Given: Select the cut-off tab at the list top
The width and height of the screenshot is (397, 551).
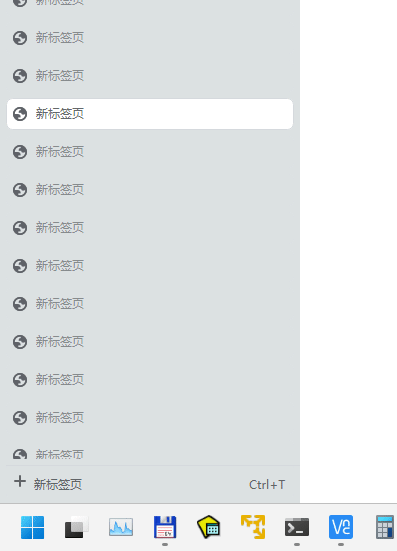Looking at the screenshot, I should point(150,3).
